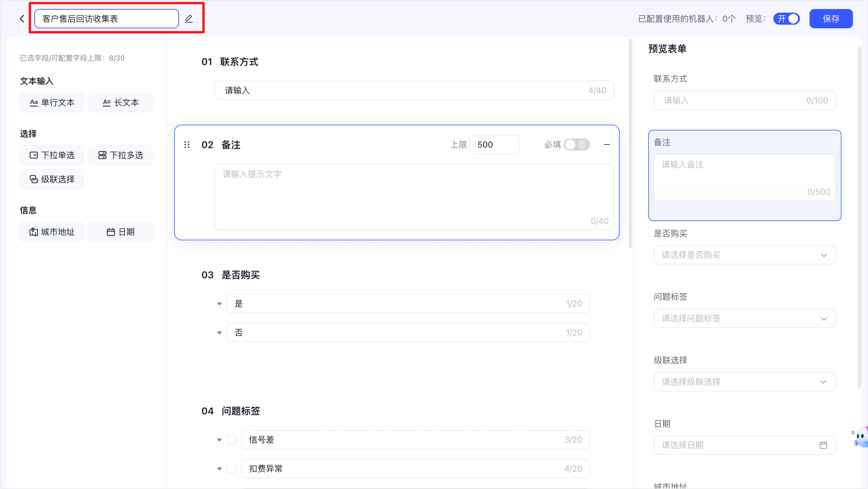Viewport: 868px width, 489px height.
Task: Save the form with the 保存 button
Action: [831, 19]
